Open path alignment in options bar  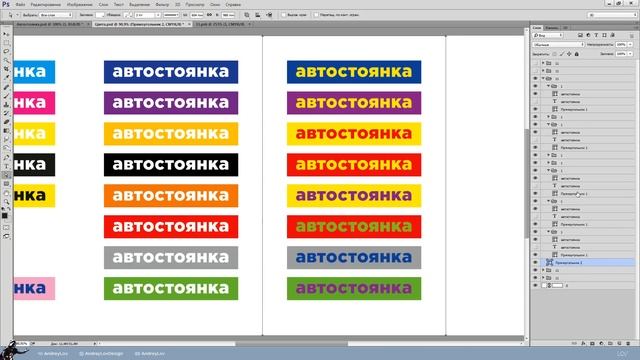[x=258, y=15]
